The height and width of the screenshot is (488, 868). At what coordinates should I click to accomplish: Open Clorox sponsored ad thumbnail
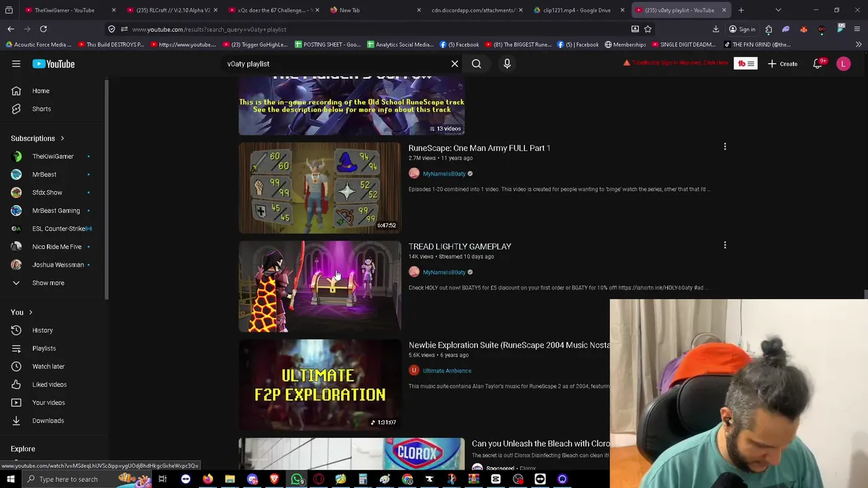[x=351, y=454]
